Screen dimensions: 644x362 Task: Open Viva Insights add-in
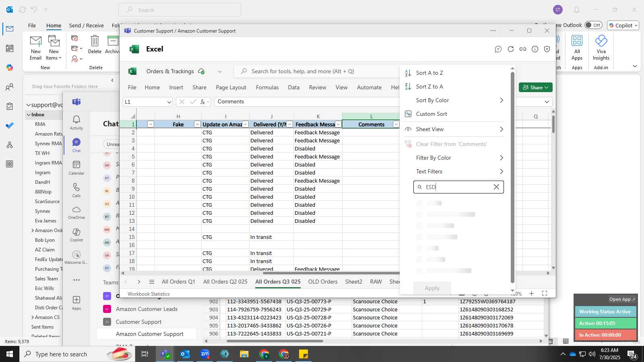(601, 47)
